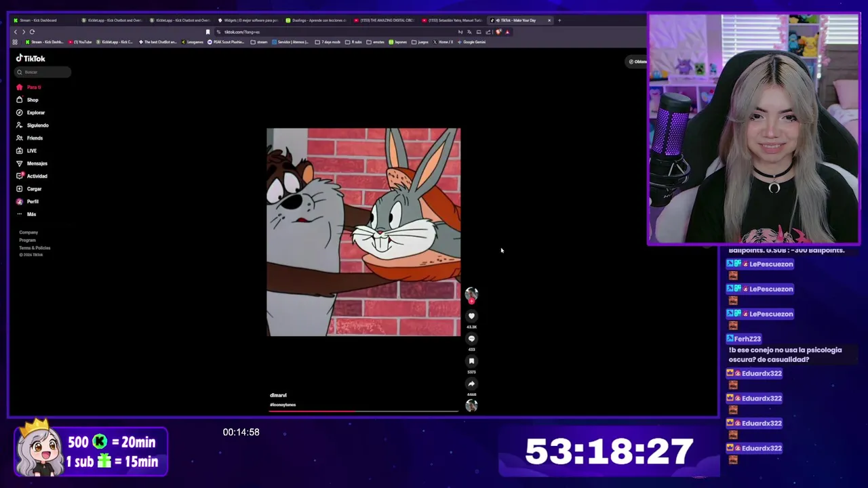Go forward in the browser
The image size is (868, 488).
[23, 32]
